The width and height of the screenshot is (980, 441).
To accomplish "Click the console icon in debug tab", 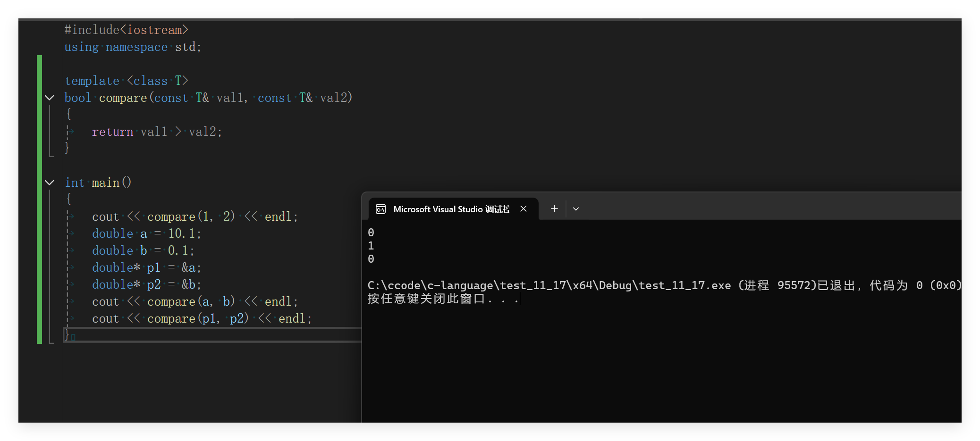I will click(x=381, y=209).
